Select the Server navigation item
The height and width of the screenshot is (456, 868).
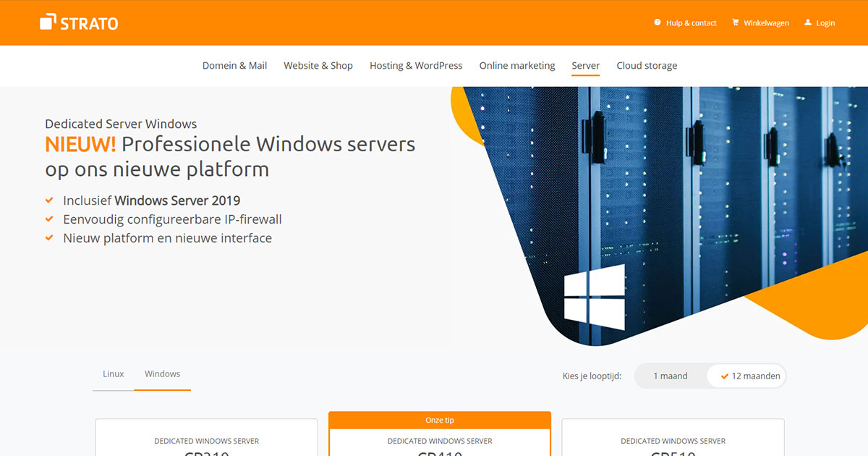585,65
